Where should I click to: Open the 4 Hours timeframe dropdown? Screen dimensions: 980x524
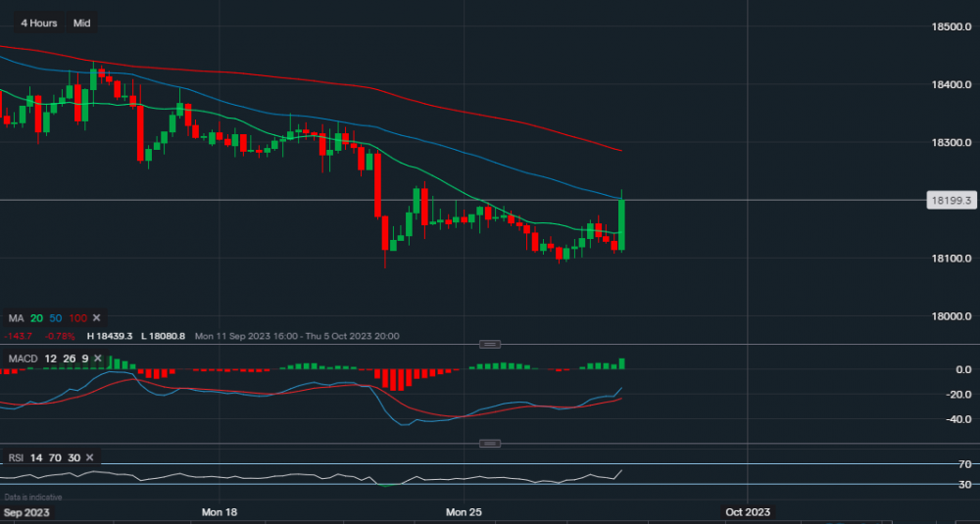[39, 23]
